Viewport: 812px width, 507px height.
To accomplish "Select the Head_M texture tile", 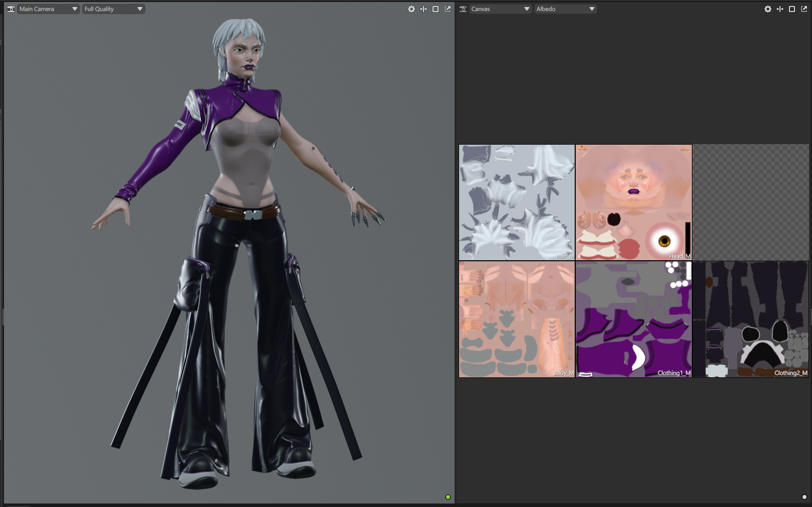I will point(633,202).
